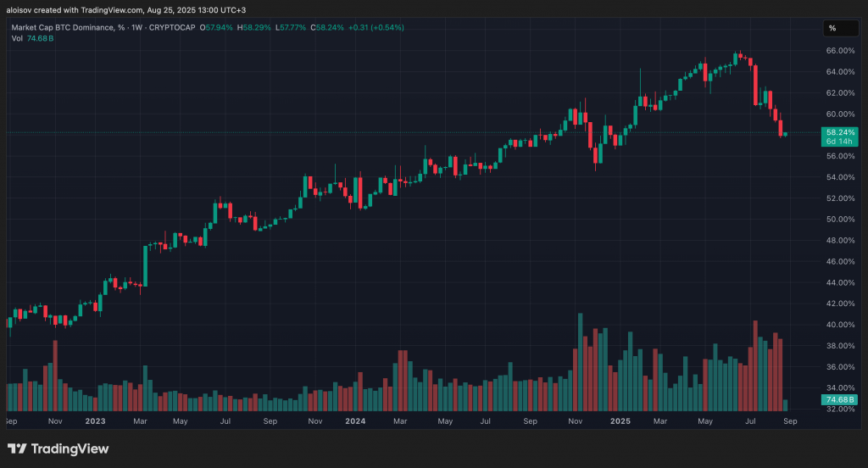Click the 38.00% price axis label
Screen dimensions: 868x468
click(x=840, y=345)
